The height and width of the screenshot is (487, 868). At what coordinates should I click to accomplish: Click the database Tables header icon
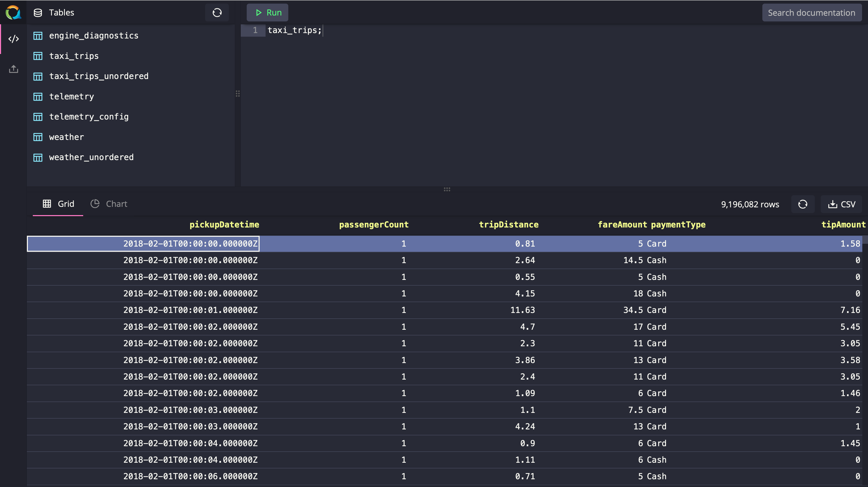[38, 13]
